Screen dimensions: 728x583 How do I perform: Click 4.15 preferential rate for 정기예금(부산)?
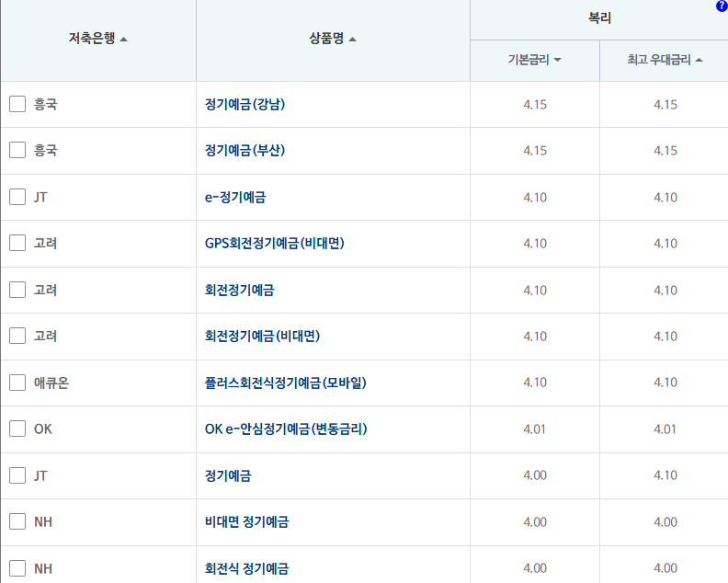pyautogui.click(x=665, y=151)
